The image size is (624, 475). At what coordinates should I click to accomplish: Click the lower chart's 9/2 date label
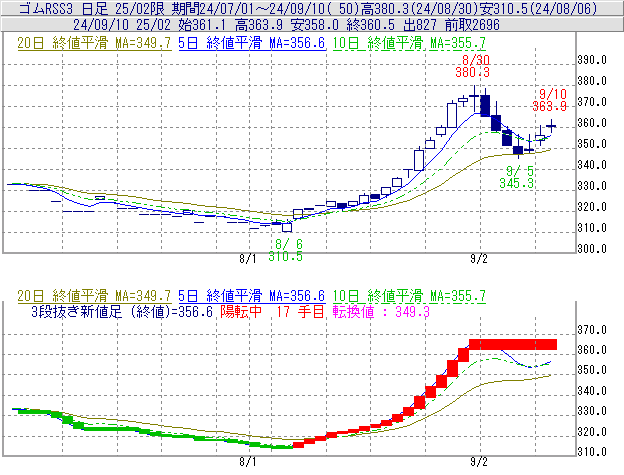click(479, 462)
